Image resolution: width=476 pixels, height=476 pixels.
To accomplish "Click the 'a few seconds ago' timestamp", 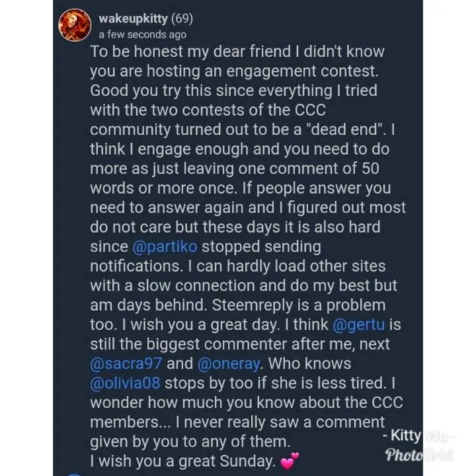I will (x=142, y=34).
